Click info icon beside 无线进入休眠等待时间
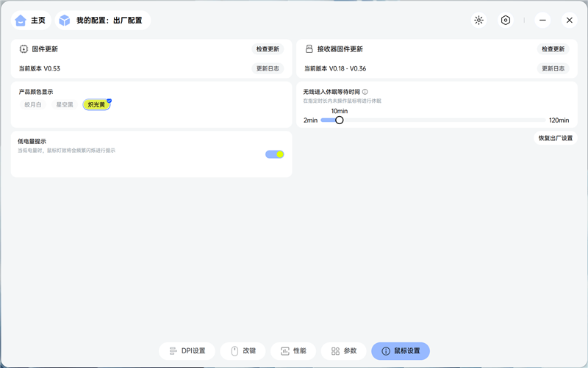Screen dimensions: 588x368 point(365,92)
